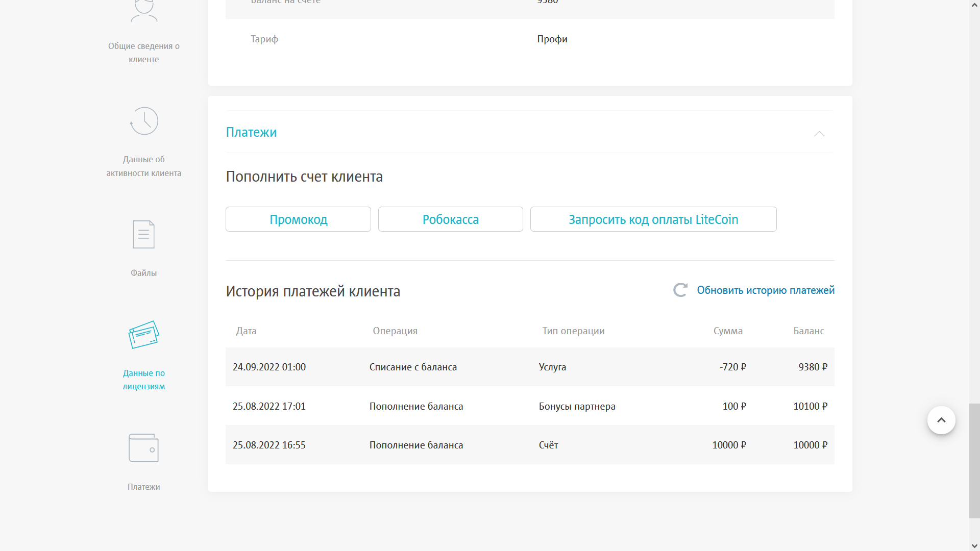Open client activity data clock icon
This screenshot has height=551, width=980.
144,121
